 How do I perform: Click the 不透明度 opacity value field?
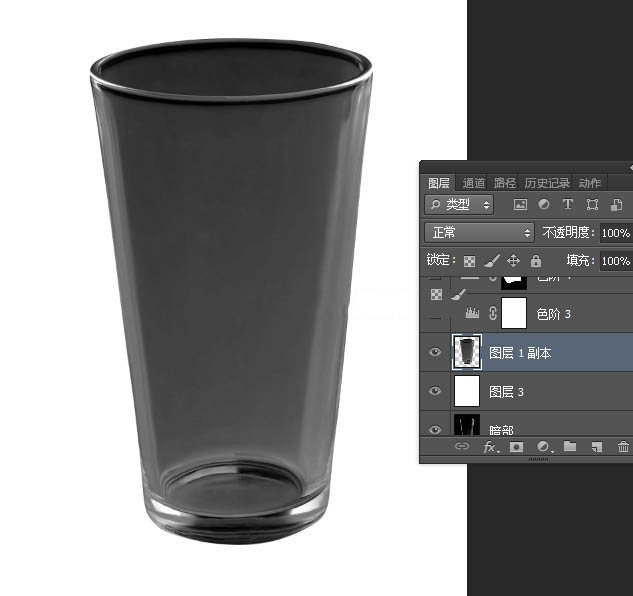point(616,233)
